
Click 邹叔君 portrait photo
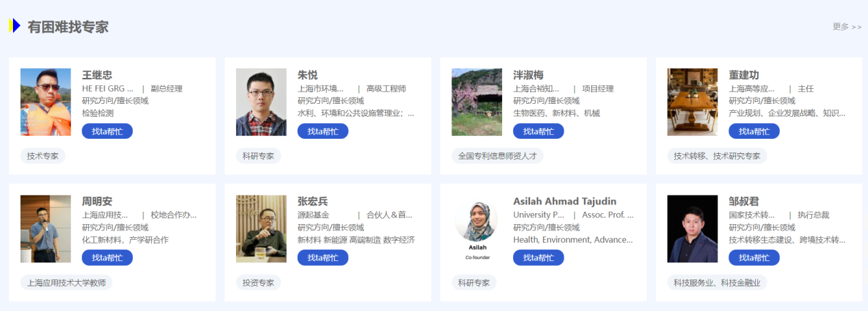(x=692, y=229)
